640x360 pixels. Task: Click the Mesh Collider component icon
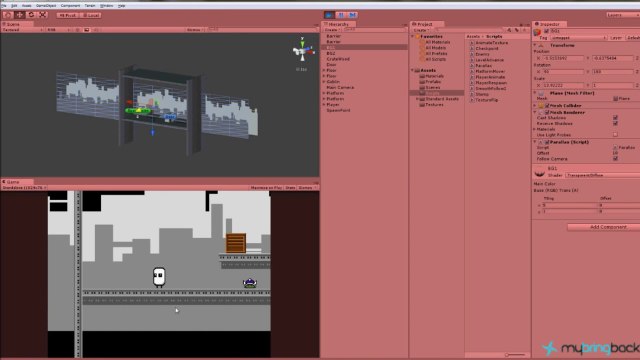(541, 105)
